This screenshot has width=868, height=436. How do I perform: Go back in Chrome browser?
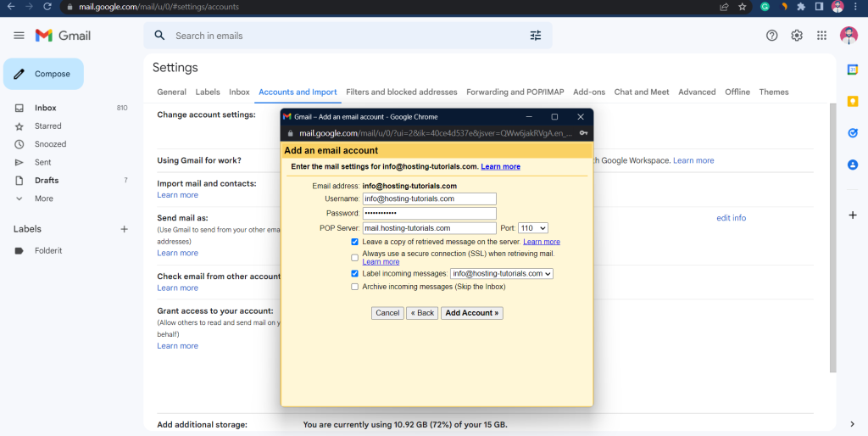pos(11,7)
